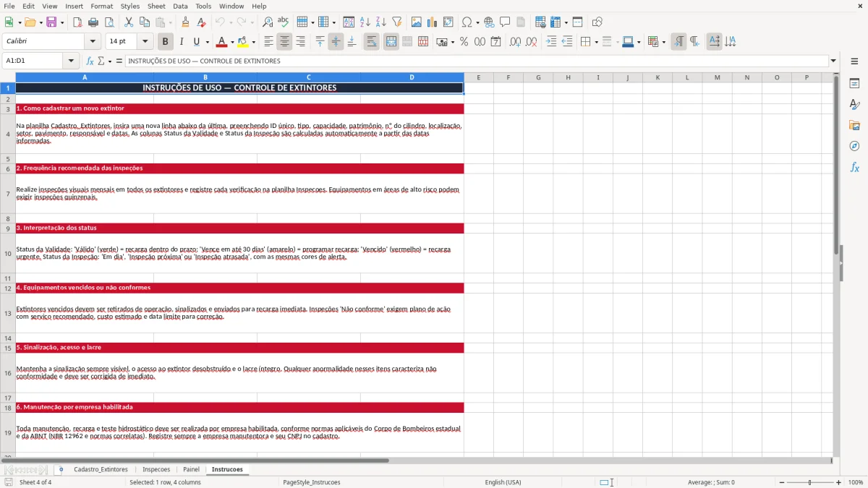Format as percent

coord(464,42)
